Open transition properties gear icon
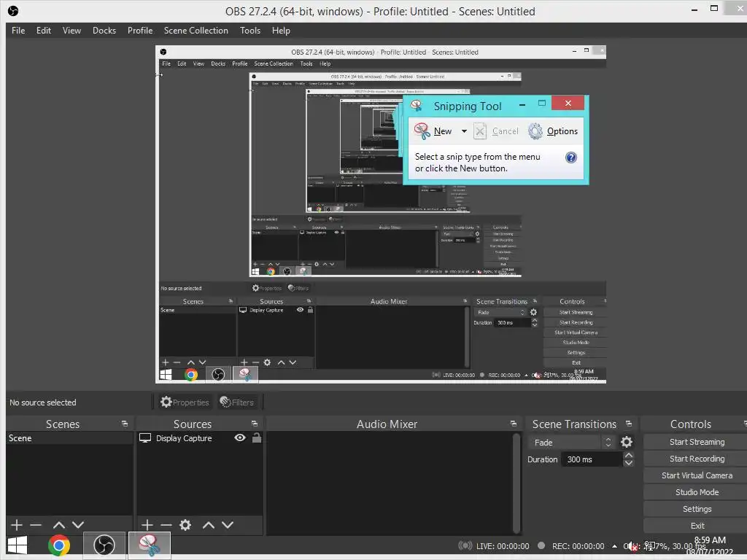The image size is (747, 560). [x=627, y=443]
